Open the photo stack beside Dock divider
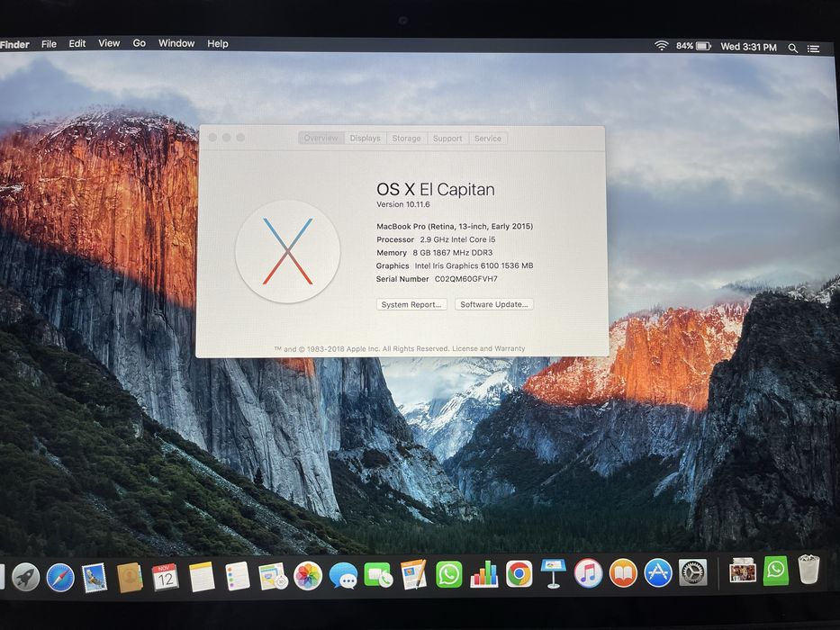 click(x=743, y=570)
